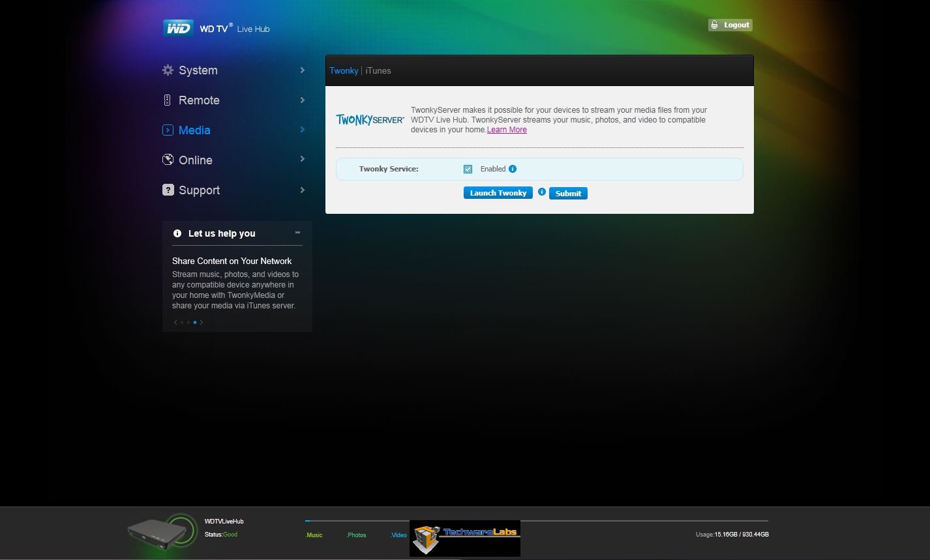The width and height of the screenshot is (930, 560).
Task: Switch to the Twonky tab
Action: (x=344, y=70)
